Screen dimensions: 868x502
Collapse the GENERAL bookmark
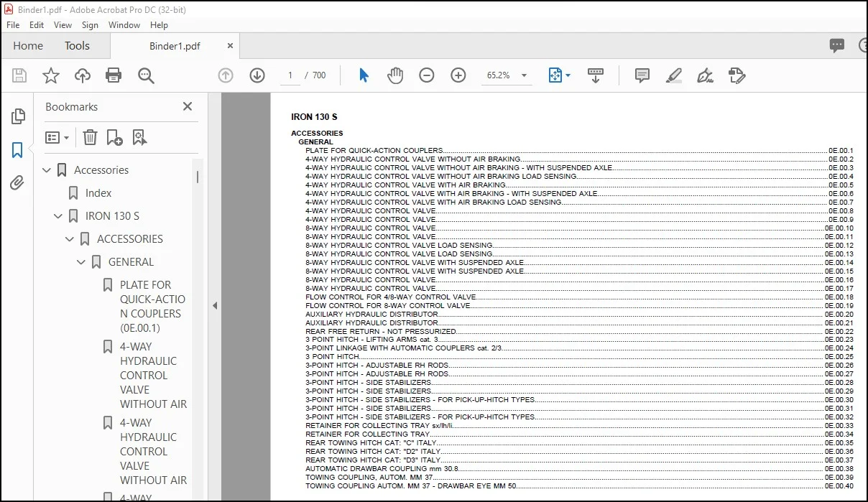[81, 262]
